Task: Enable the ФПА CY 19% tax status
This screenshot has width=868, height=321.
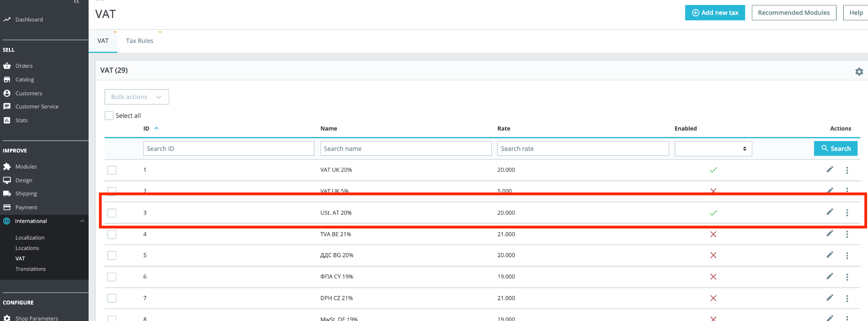Action: [713, 277]
